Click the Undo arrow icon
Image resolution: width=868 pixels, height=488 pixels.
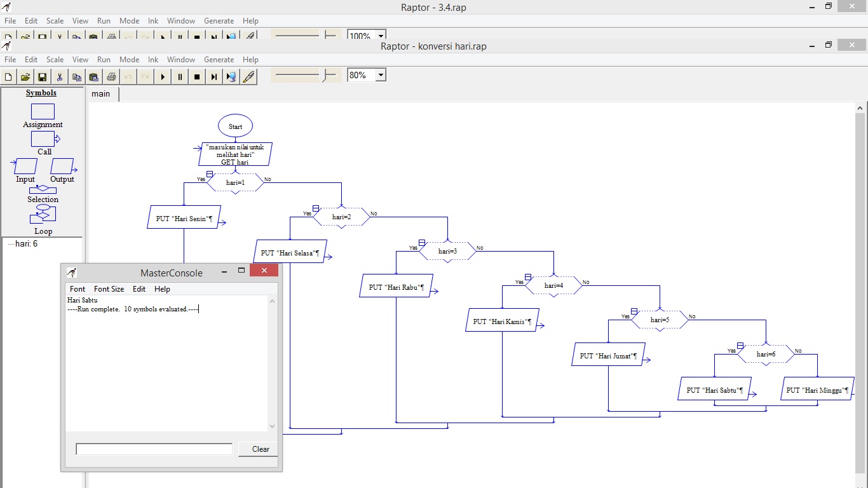[128, 77]
